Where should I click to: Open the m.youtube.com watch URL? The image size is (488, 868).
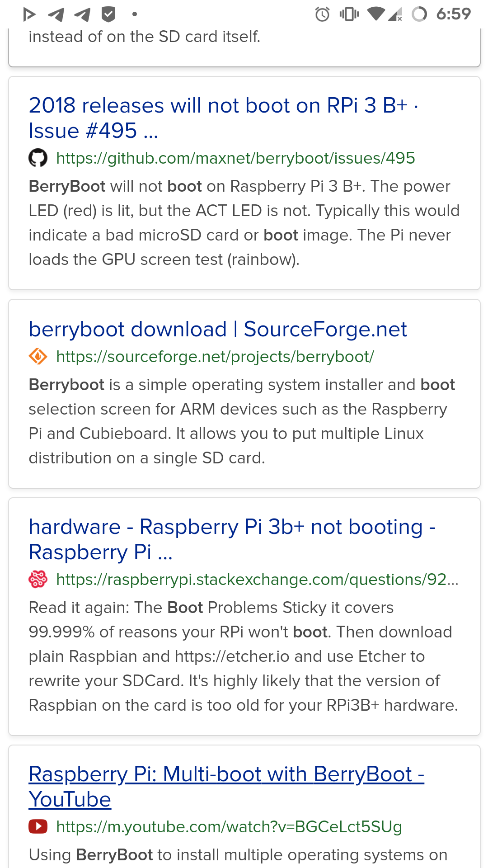[x=229, y=826]
